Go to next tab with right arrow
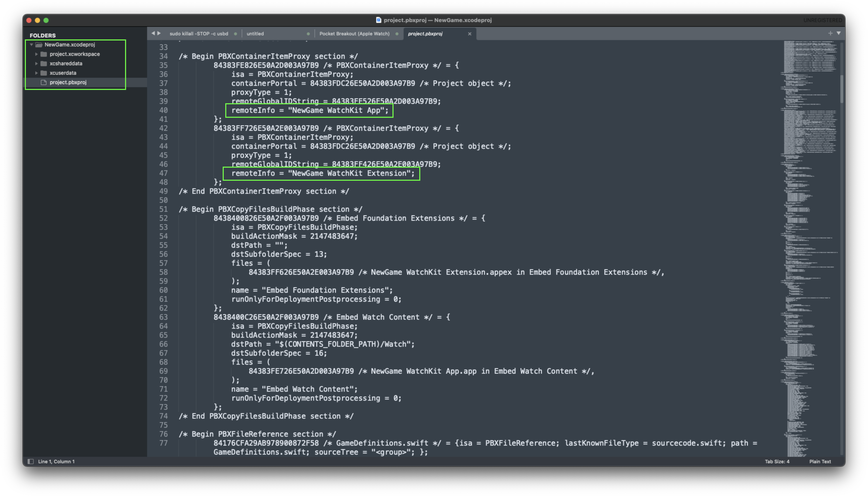Screen dimensions: 868x496 click(x=159, y=33)
